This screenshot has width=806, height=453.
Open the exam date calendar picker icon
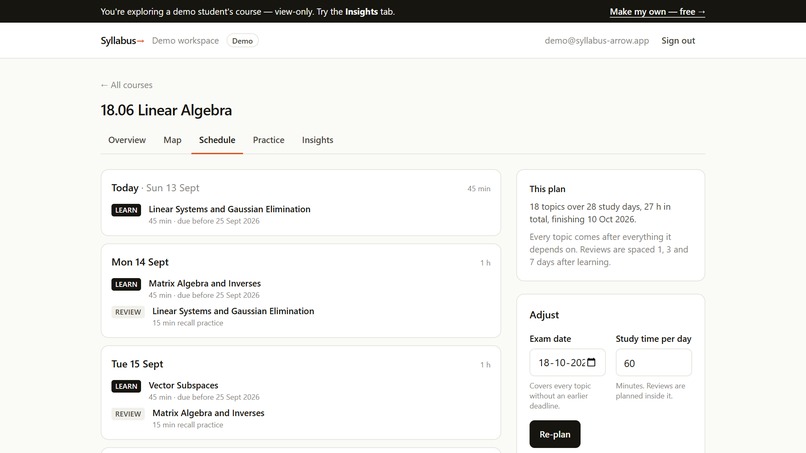[591, 363]
